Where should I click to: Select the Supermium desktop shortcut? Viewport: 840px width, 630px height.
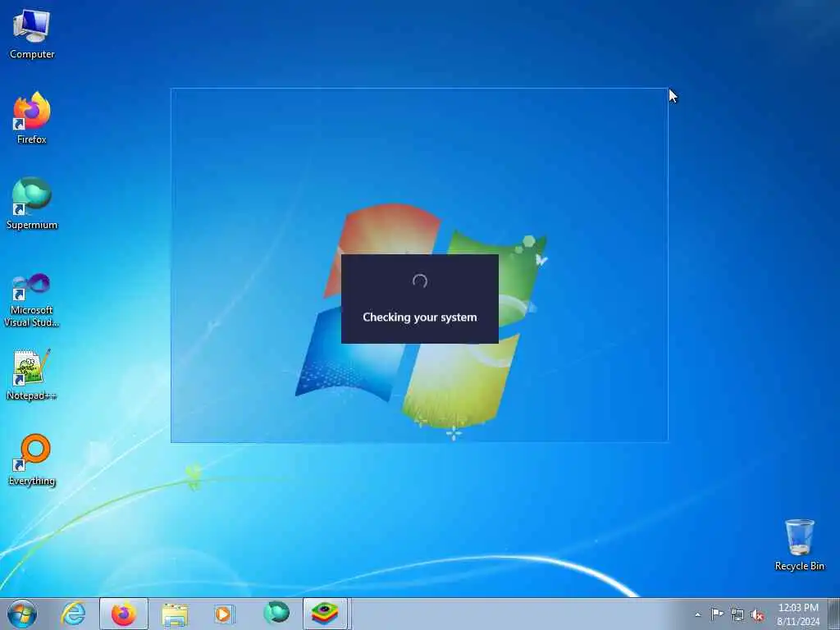pyautogui.click(x=32, y=203)
